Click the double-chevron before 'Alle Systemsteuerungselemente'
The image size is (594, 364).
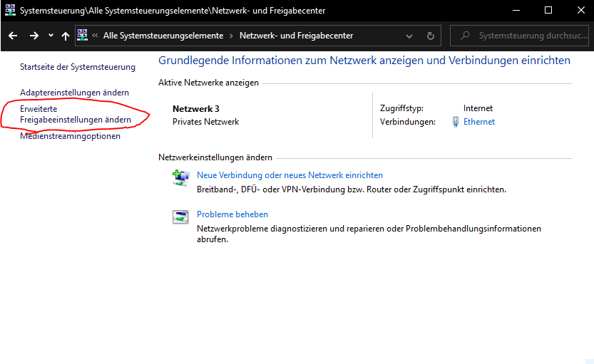[x=95, y=35]
